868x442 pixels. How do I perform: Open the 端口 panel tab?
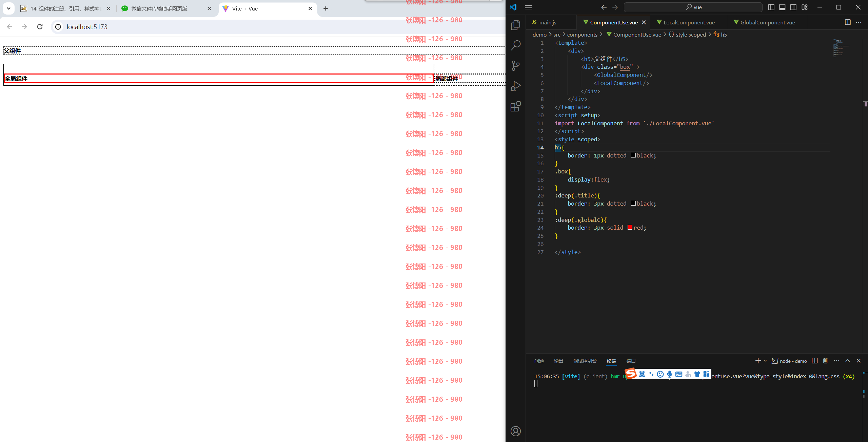(x=631, y=361)
